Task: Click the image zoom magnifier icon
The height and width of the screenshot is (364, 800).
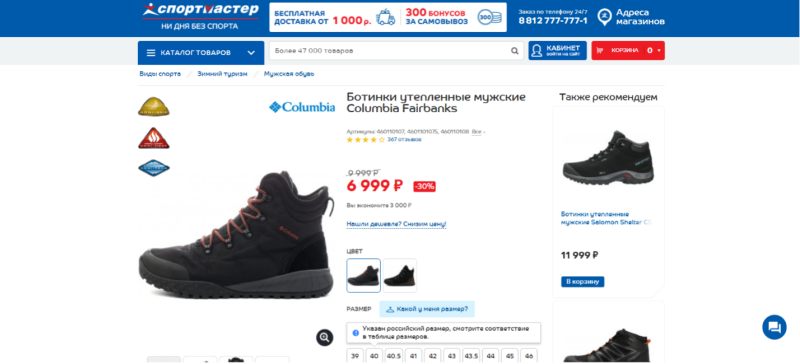Action: tap(324, 337)
